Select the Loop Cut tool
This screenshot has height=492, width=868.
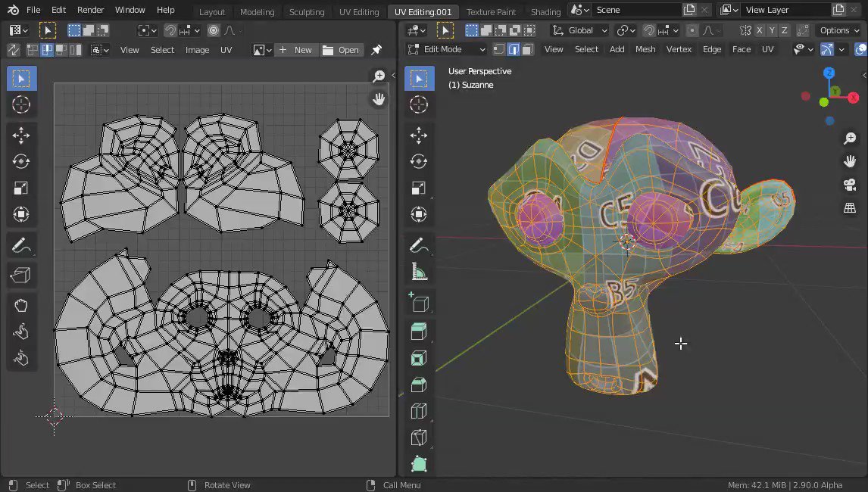click(x=419, y=411)
